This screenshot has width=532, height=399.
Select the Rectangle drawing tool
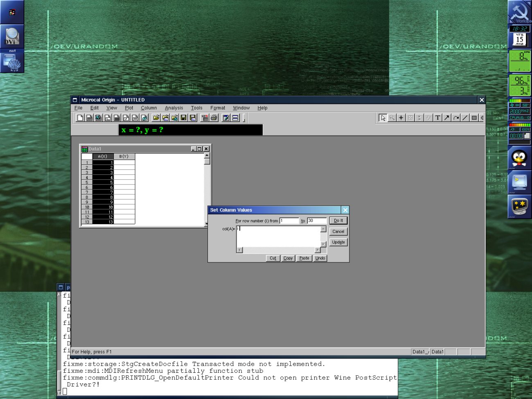(x=474, y=118)
